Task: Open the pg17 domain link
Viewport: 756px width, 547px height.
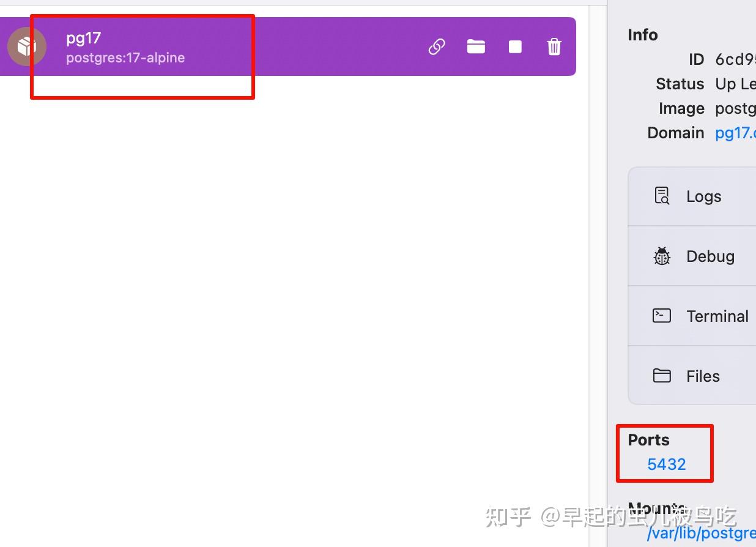Action: coord(735,133)
